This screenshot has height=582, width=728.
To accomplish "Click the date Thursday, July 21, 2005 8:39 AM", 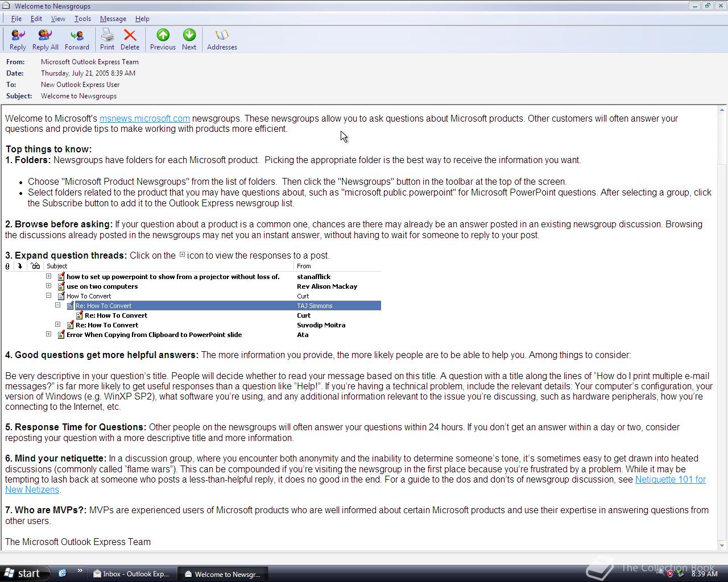I will pos(88,73).
